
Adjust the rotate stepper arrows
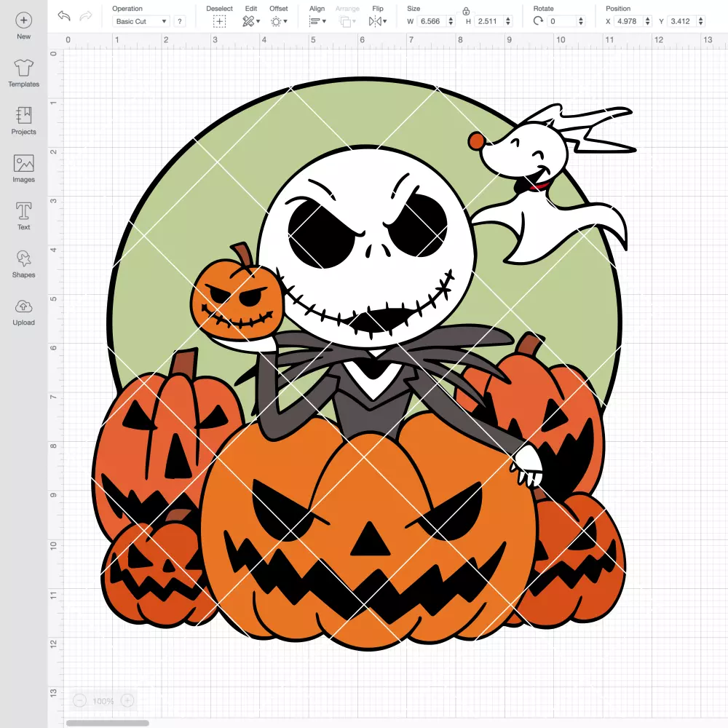pyautogui.click(x=581, y=21)
